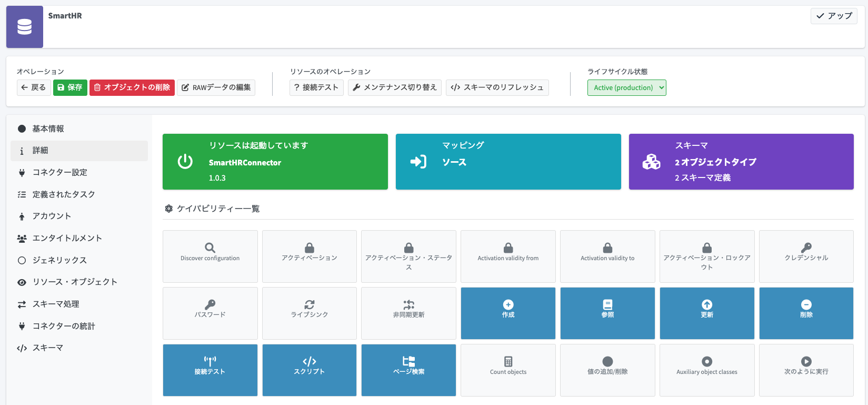Open コネクター設定 in the sidebar

point(79,172)
